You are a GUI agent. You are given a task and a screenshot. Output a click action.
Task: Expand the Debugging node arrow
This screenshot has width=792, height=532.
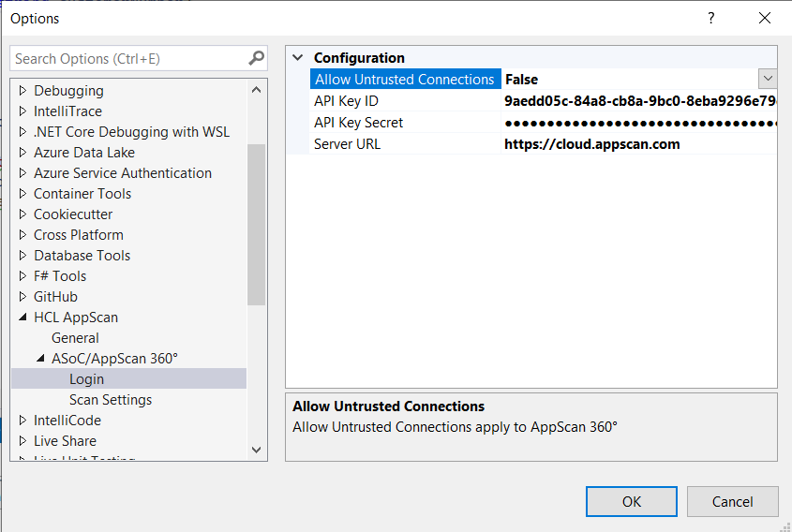(x=22, y=90)
